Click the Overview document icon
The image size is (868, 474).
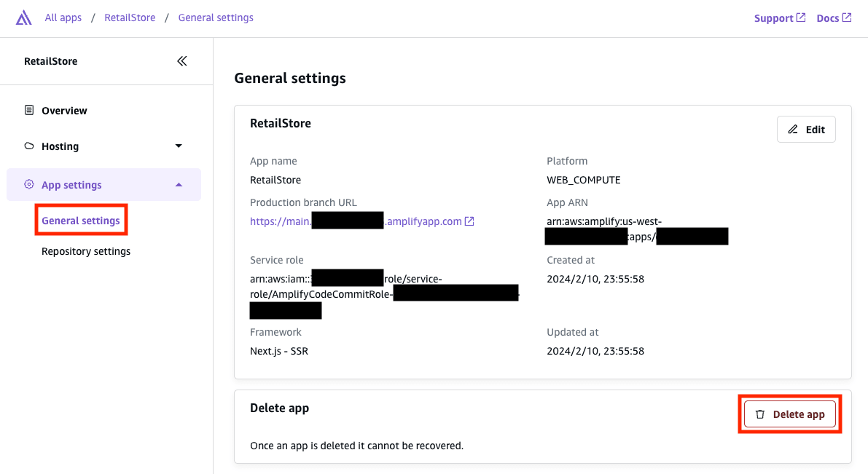point(28,110)
